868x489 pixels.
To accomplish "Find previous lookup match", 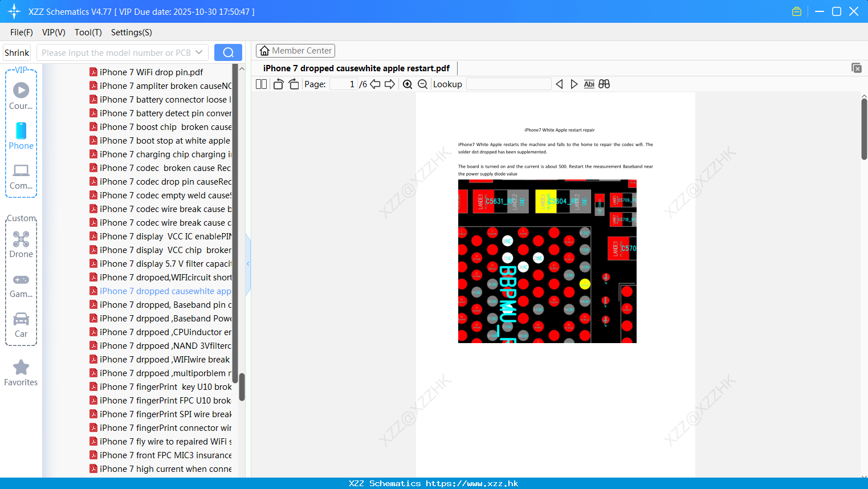I will (559, 84).
